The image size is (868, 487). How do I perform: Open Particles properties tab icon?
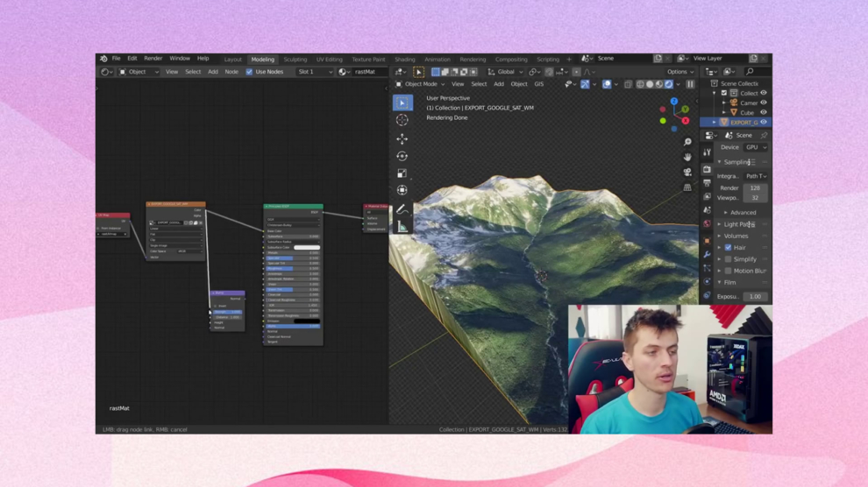(707, 269)
